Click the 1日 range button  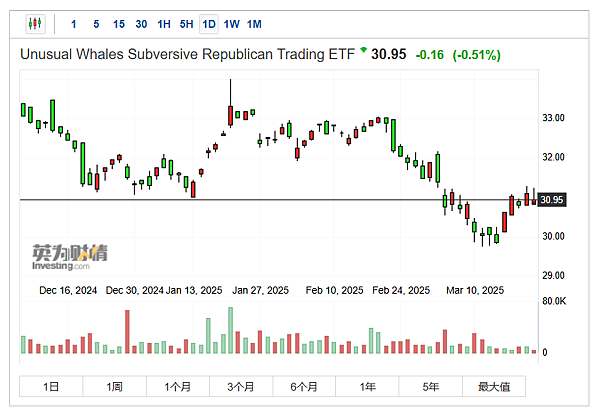click(x=51, y=386)
